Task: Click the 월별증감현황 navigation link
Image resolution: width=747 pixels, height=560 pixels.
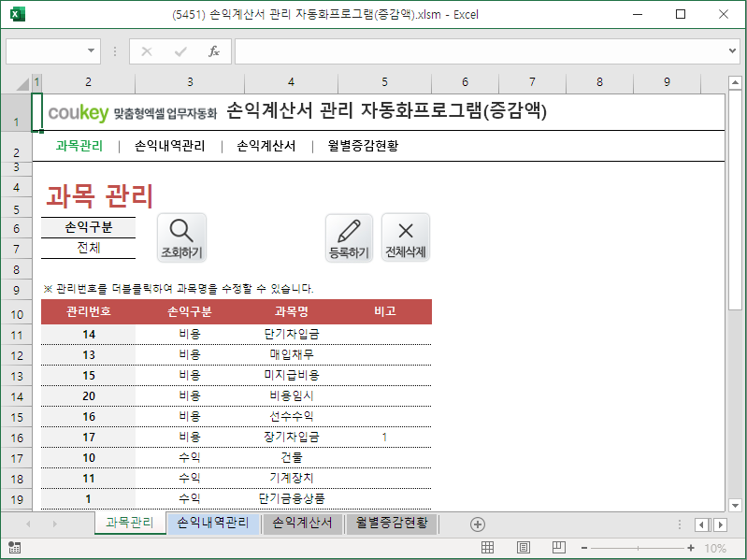Action: tap(363, 146)
